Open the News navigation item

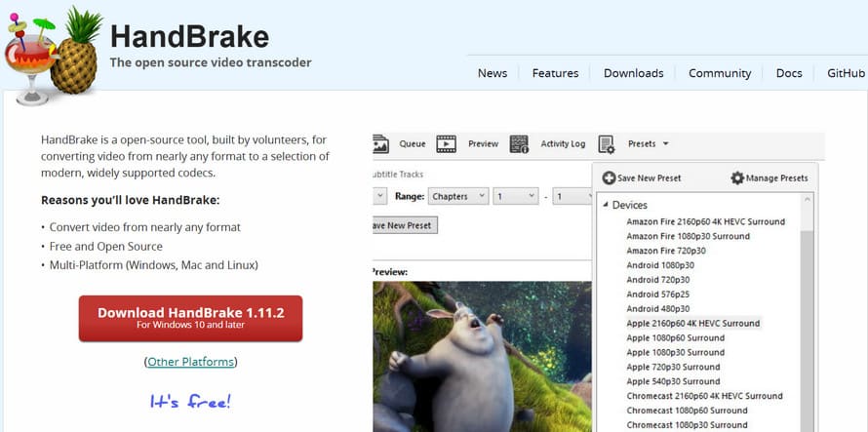(x=493, y=73)
